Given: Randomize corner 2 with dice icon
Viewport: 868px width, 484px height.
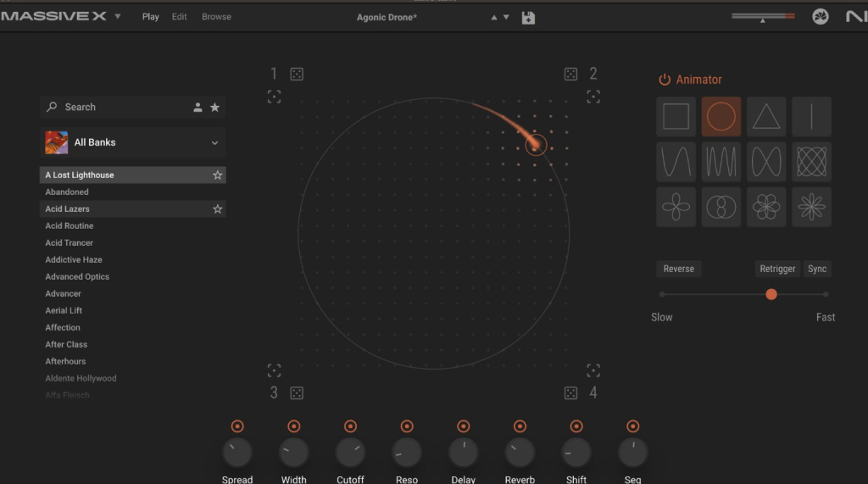Looking at the screenshot, I should click(x=570, y=75).
